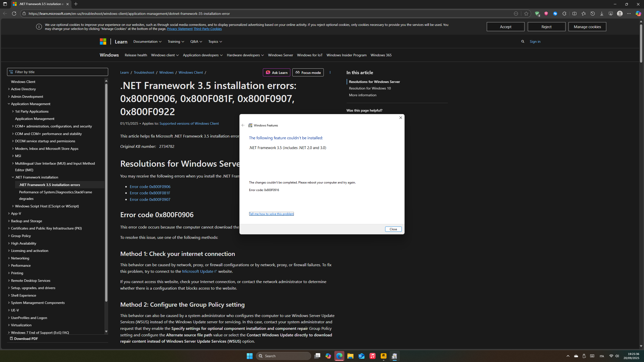
Task: Open the Windows client dropdown
Action: (x=165, y=55)
